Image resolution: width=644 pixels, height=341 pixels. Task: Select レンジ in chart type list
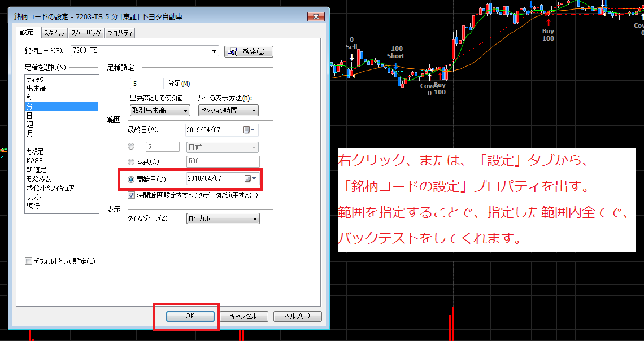point(62,197)
